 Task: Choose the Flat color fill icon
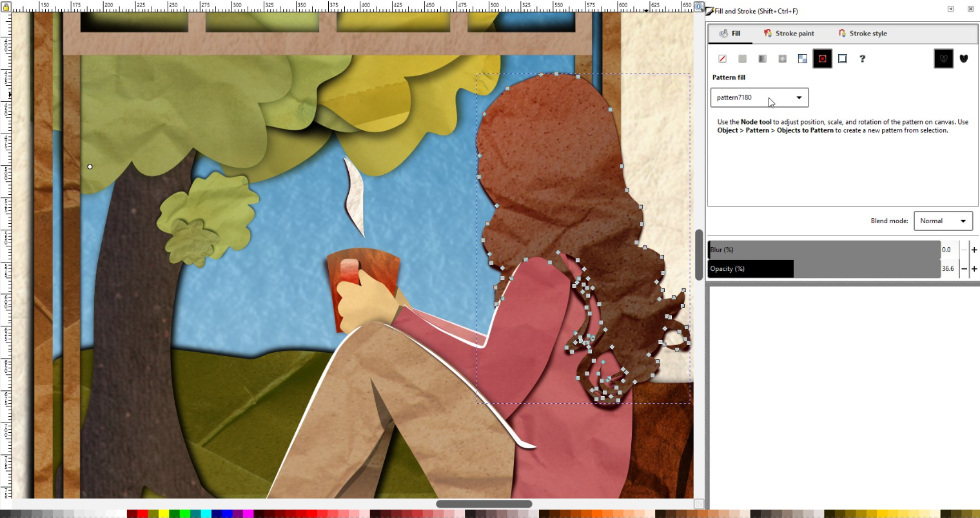742,59
